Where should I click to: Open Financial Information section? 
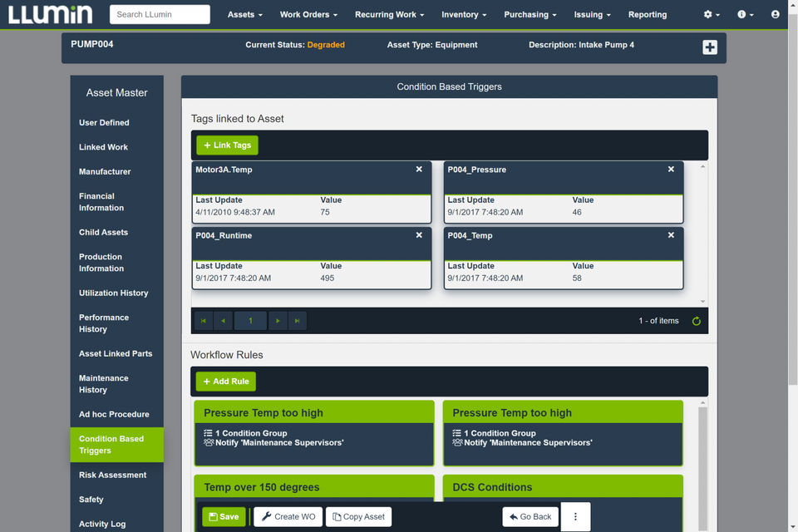[x=116, y=202]
